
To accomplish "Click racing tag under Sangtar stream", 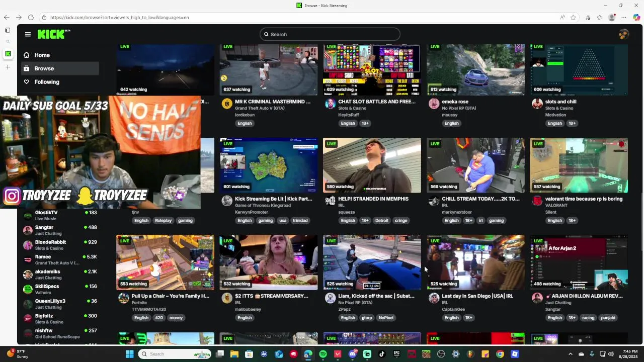I will point(588,318).
